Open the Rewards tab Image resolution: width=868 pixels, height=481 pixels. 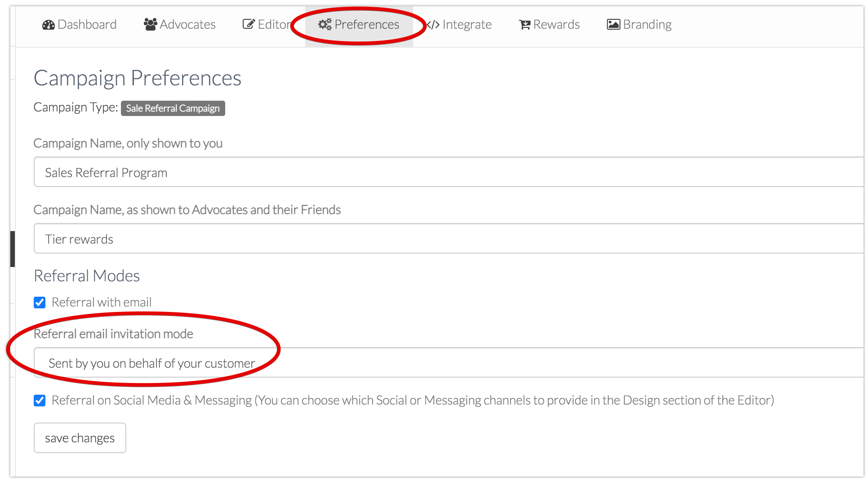[549, 25]
